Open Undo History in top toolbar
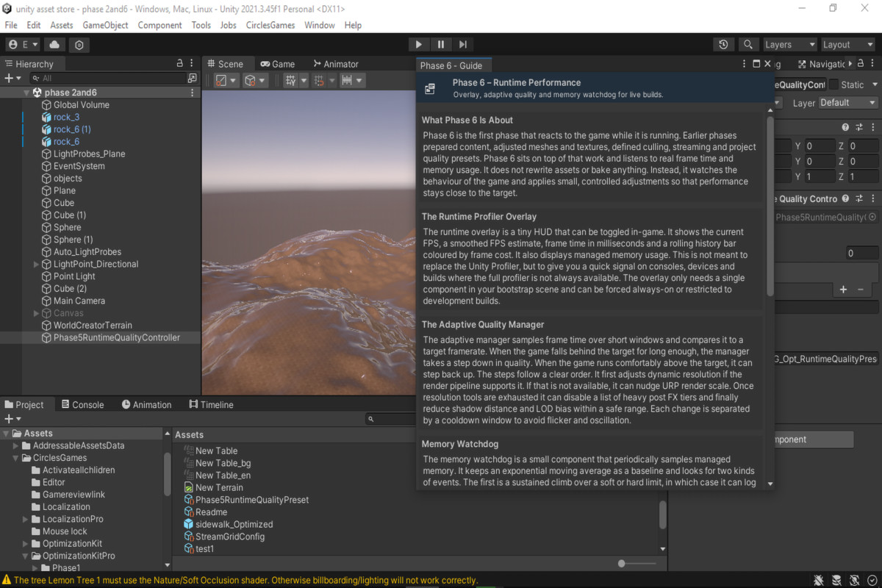The height and width of the screenshot is (588, 882). click(x=724, y=45)
